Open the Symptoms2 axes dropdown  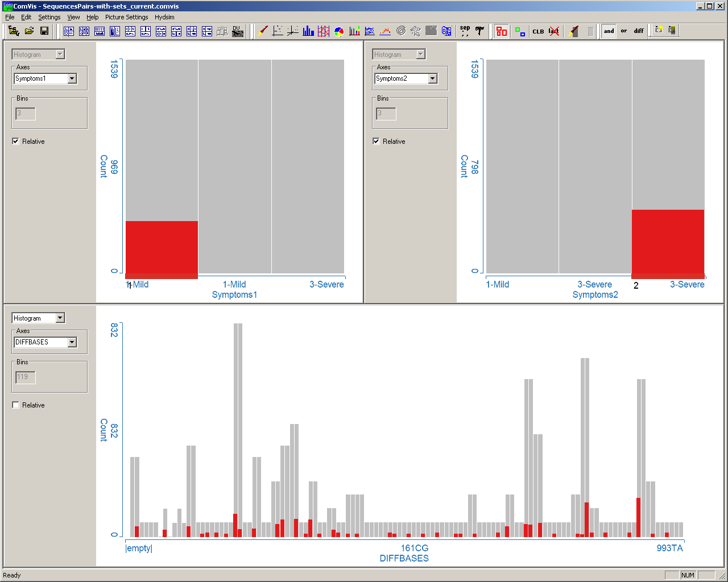click(433, 78)
